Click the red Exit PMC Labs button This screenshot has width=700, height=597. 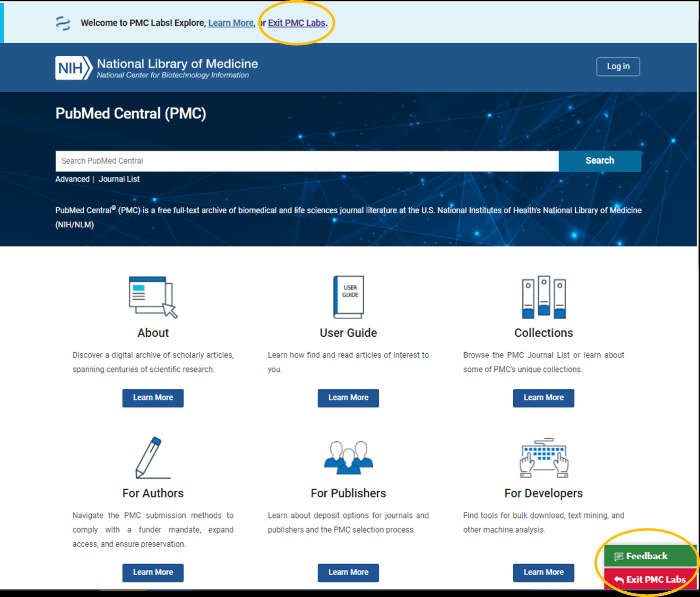click(650, 579)
